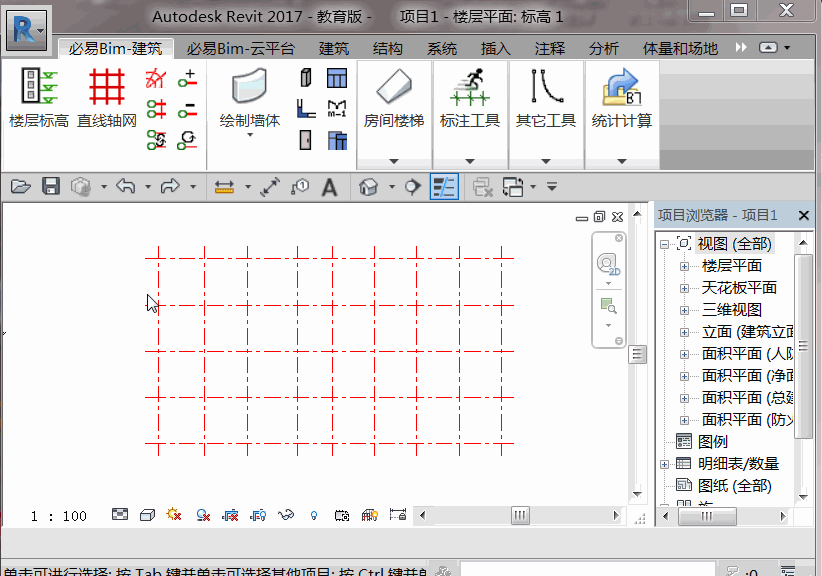The height and width of the screenshot is (576, 822).
Task: Click the 1 : 100 view scale
Action: [58, 516]
